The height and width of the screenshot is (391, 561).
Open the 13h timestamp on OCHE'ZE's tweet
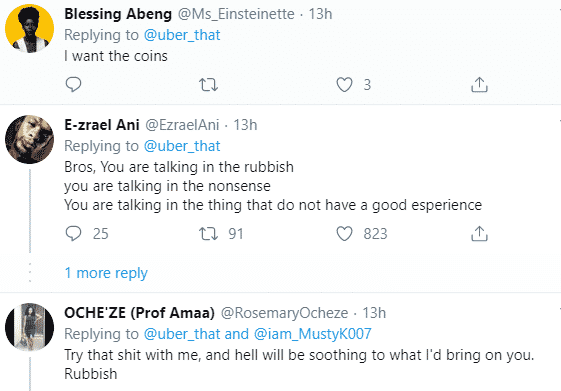pyautogui.click(x=374, y=313)
